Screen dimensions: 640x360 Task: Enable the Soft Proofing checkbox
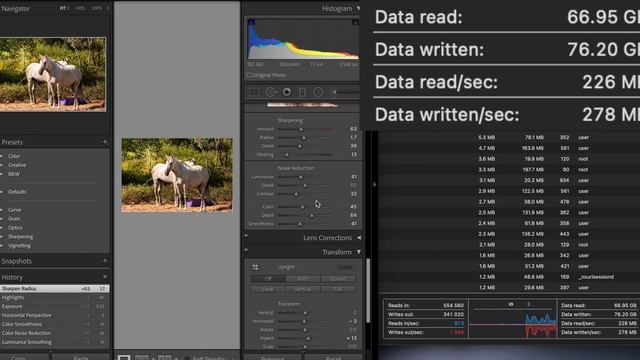click(x=187, y=358)
